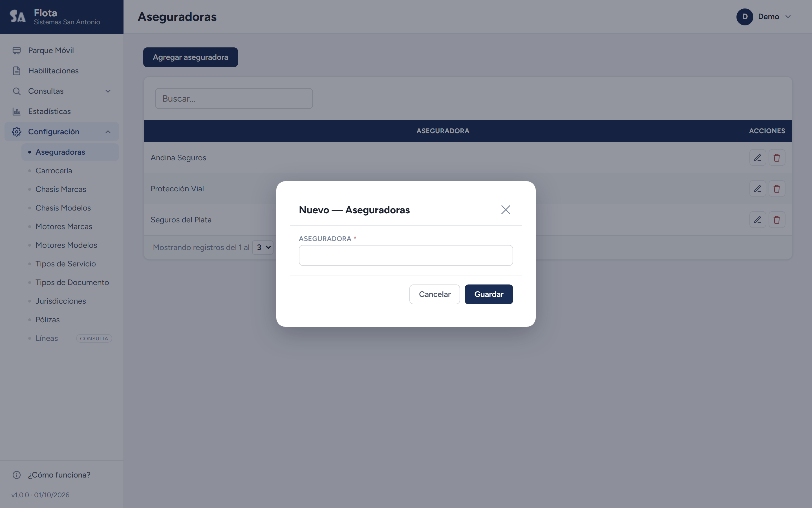
Task: Delete the Andina Seguros row
Action: [777, 157]
